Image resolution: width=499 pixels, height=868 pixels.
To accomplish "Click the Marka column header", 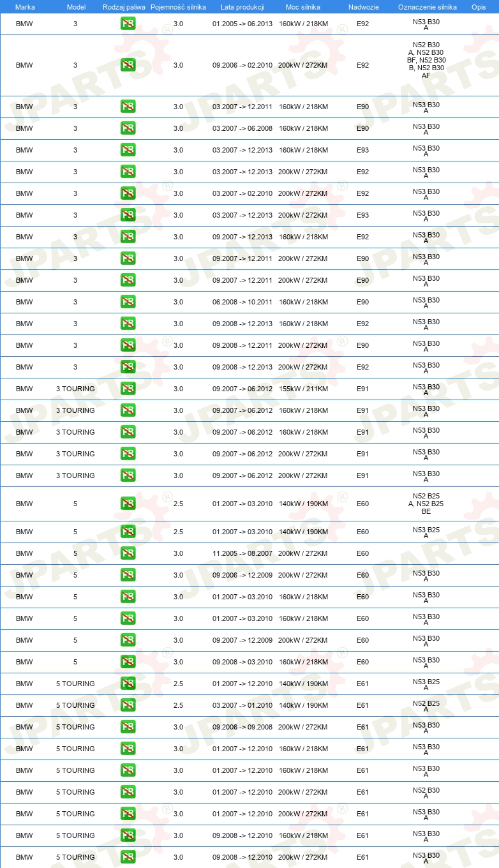I will pyautogui.click(x=24, y=7).
